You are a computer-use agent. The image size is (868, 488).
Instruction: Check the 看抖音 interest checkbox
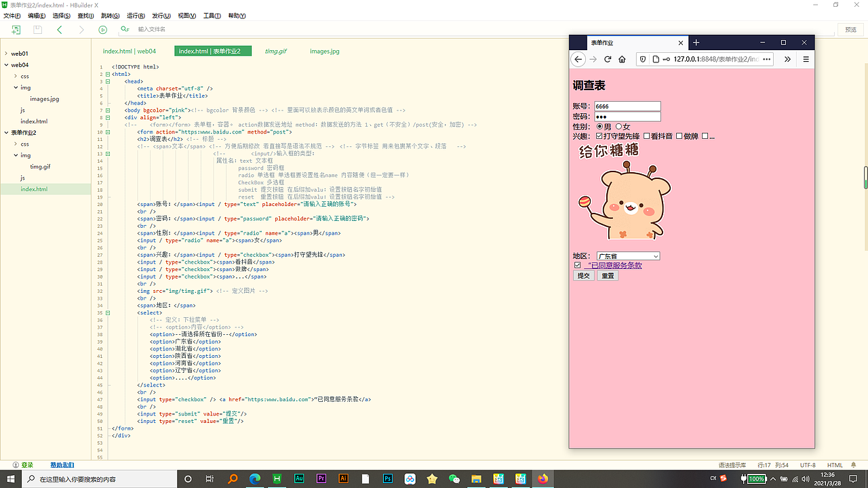point(646,136)
